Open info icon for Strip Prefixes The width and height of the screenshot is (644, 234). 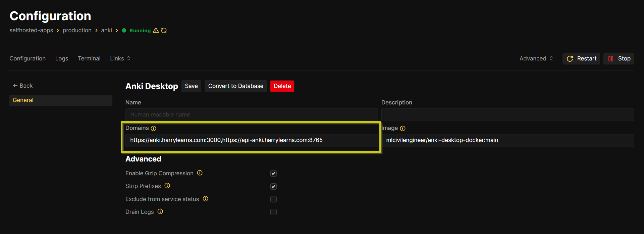pos(167,186)
